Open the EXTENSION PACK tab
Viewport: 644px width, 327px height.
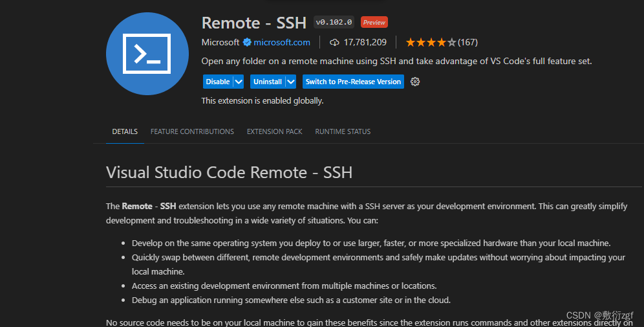(274, 131)
